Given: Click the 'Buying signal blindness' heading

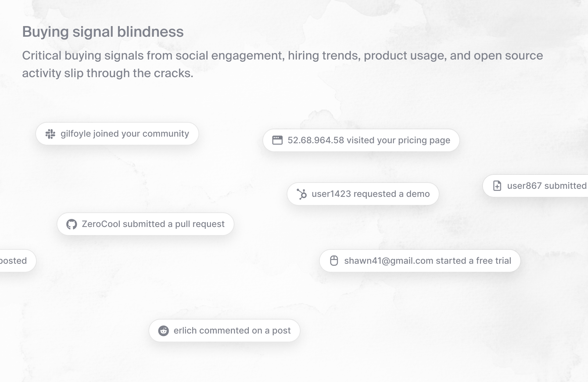Looking at the screenshot, I should [x=103, y=32].
